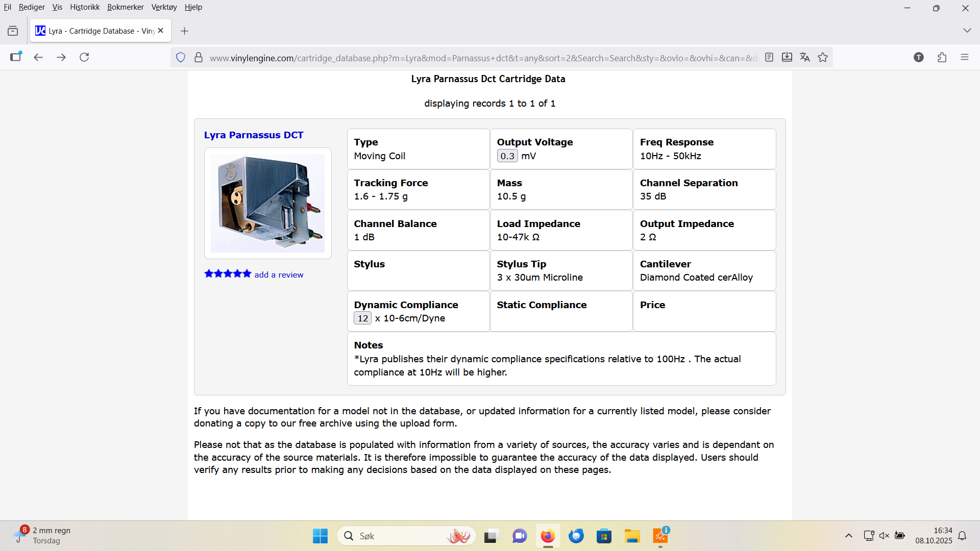
Task: Click the account avatar icon in the toolbar
Action: (x=919, y=57)
